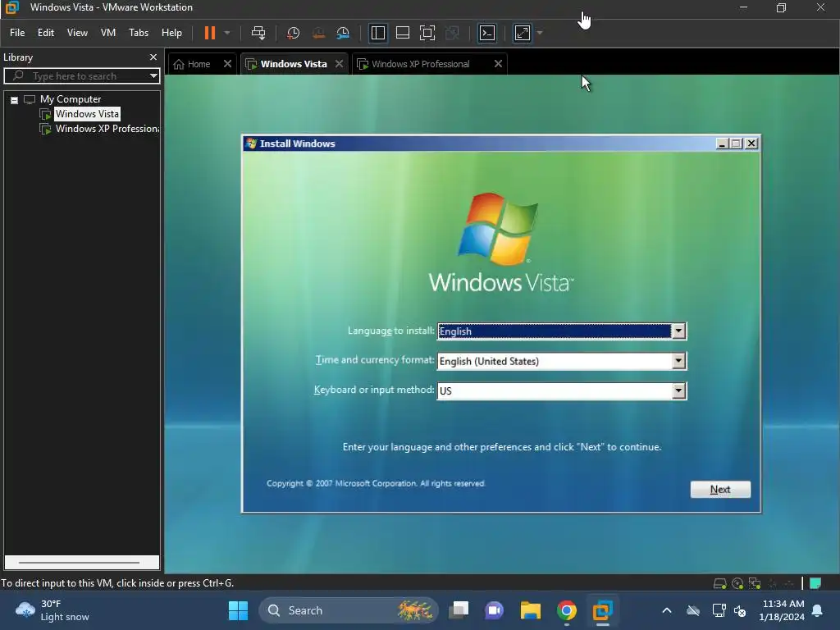Toggle the console view toolbar icon
The width and height of the screenshot is (840, 630).
pos(487,33)
